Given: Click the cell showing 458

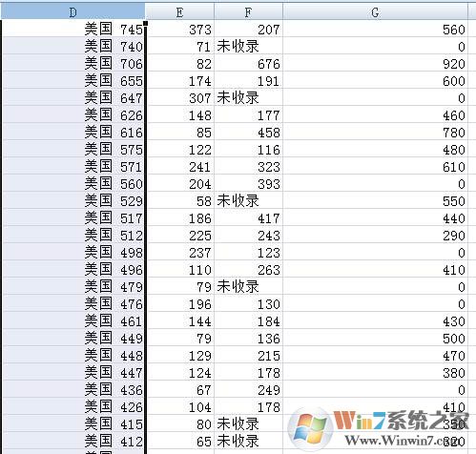Looking at the screenshot, I should click(x=248, y=132).
